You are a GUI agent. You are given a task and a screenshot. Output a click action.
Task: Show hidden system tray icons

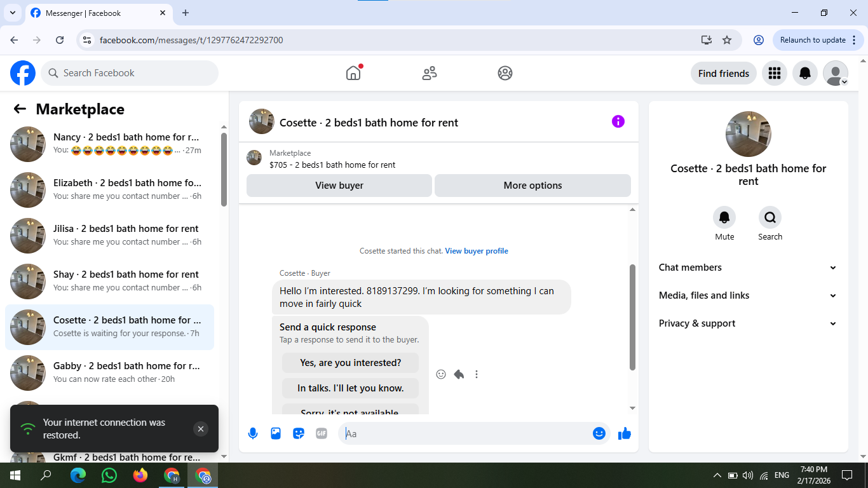[717, 475]
